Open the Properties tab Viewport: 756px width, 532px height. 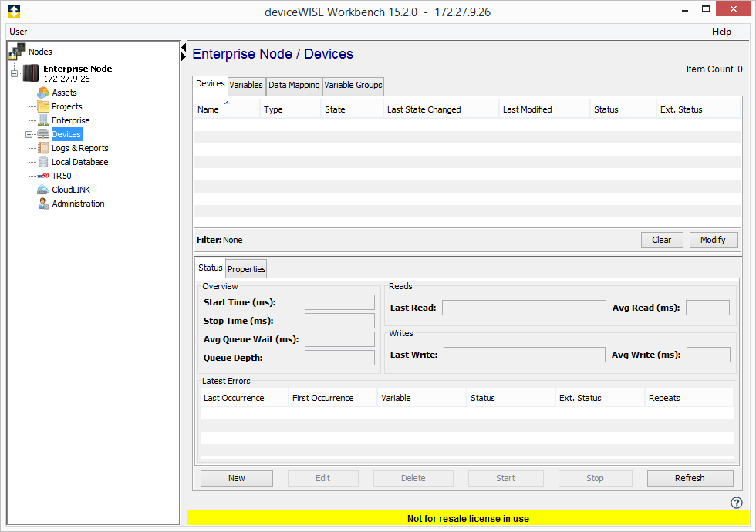tap(246, 269)
